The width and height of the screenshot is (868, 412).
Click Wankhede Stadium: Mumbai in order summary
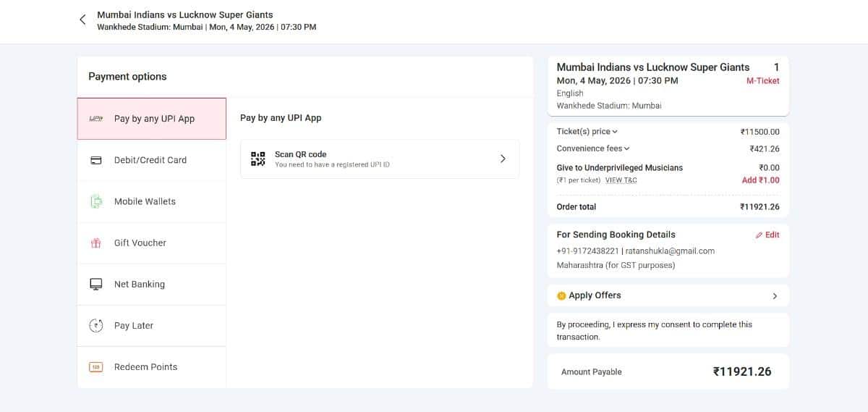coord(609,106)
